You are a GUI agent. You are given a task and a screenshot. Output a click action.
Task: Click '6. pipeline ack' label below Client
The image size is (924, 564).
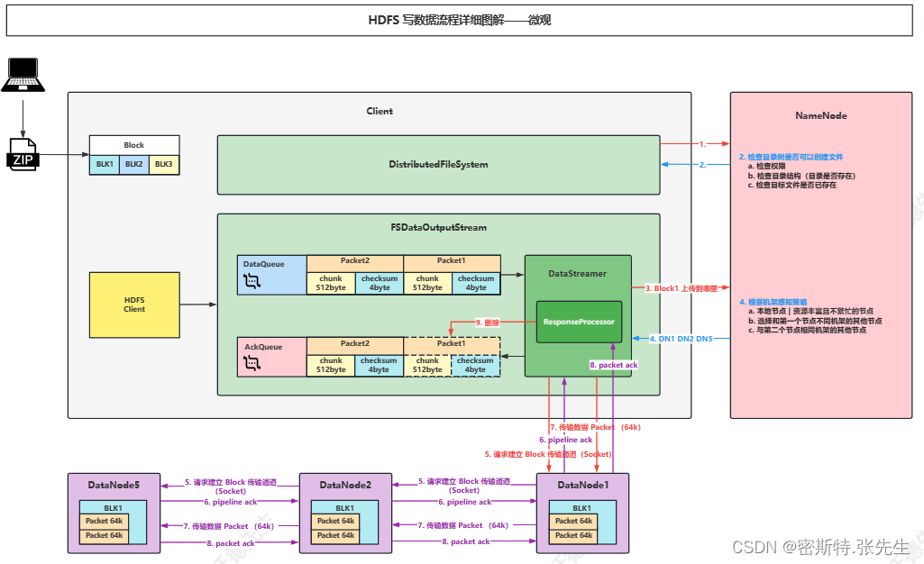(x=566, y=440)
